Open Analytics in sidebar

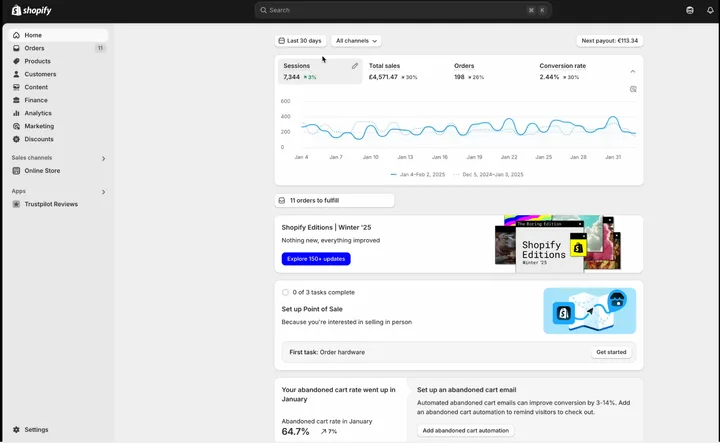tap(58, 113)
